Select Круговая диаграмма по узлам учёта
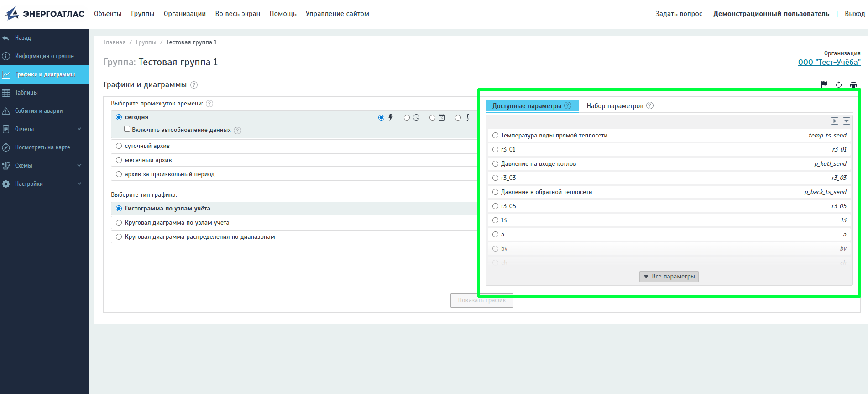Viewport: 868px width, 394px height. click(x=119, y=223)
